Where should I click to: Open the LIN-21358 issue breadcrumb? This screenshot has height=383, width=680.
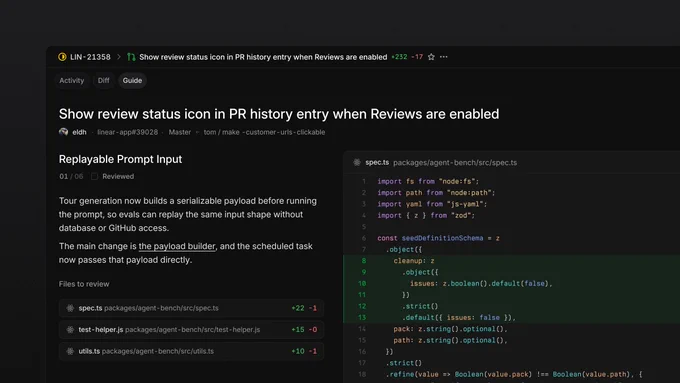point(90,57)
